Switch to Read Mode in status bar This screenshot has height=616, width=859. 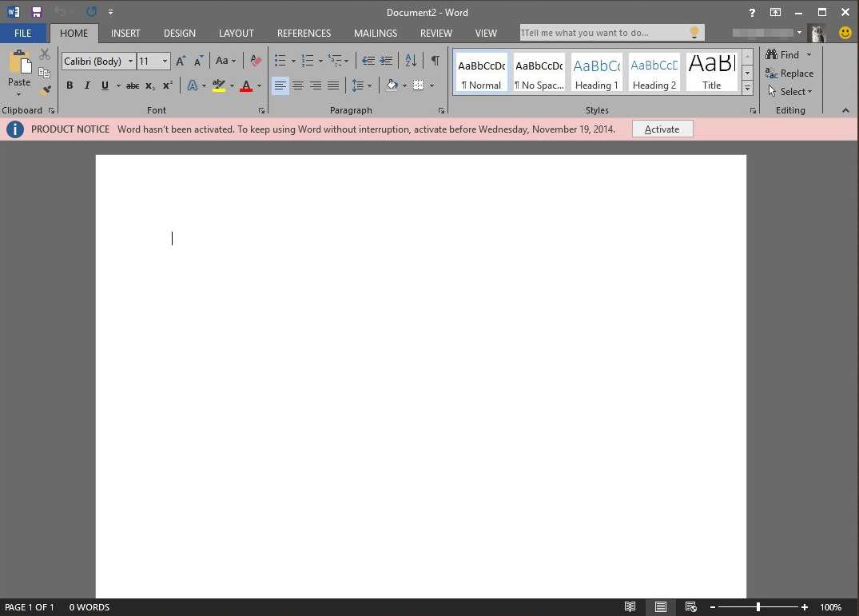coord(630,607)
